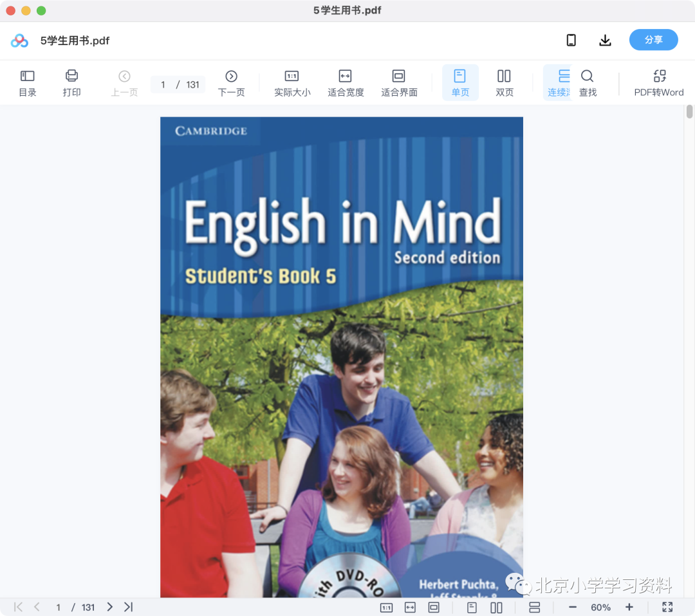
Task: Click bottom bar 1:1 actual size icon
Action: click(x=387, y=608)
